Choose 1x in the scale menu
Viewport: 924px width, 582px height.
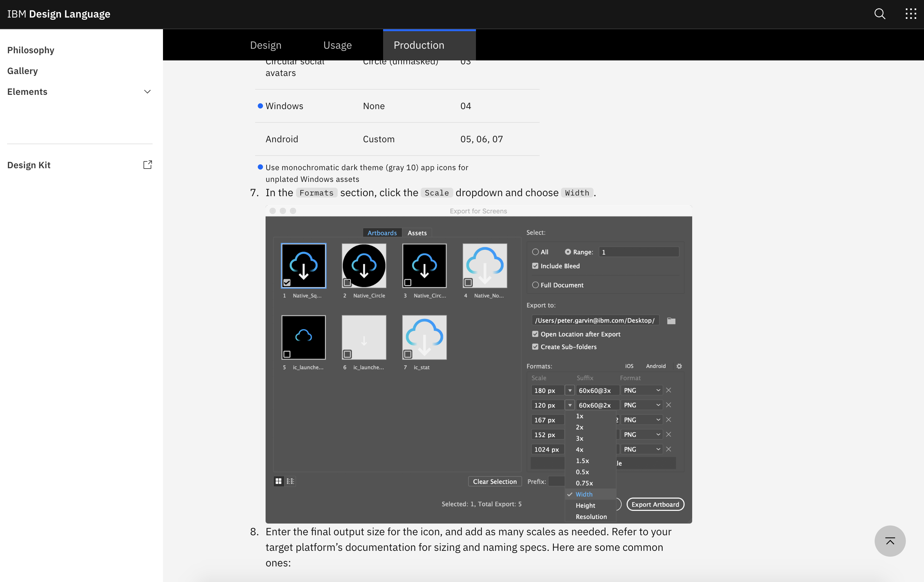point(591,416)
